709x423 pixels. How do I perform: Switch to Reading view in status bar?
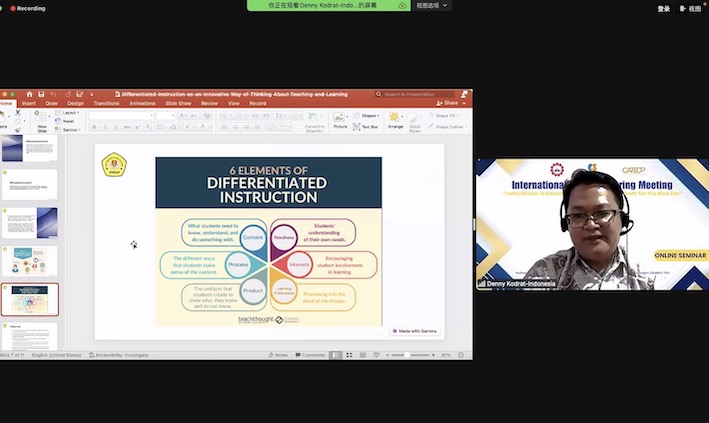(363, 355)
